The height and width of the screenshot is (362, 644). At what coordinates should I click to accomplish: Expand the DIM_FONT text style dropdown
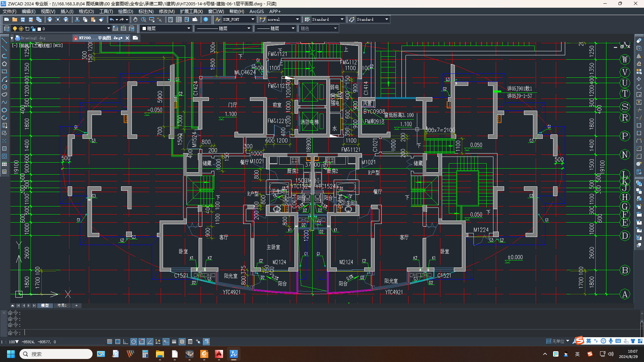pos(253,19)
